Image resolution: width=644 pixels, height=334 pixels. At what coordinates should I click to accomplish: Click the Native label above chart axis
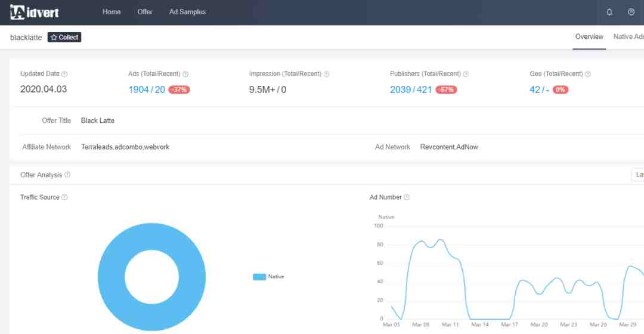coord(386,217)
